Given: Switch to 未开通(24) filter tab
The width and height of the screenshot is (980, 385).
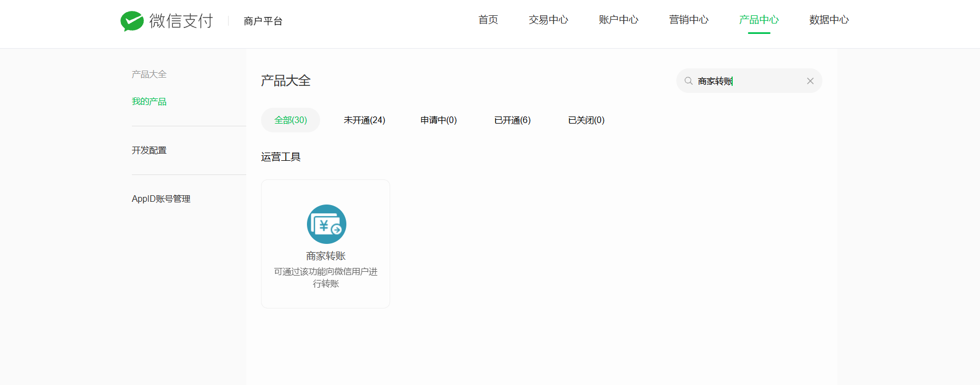Looking at the screenshot, I should pos(364,120).
